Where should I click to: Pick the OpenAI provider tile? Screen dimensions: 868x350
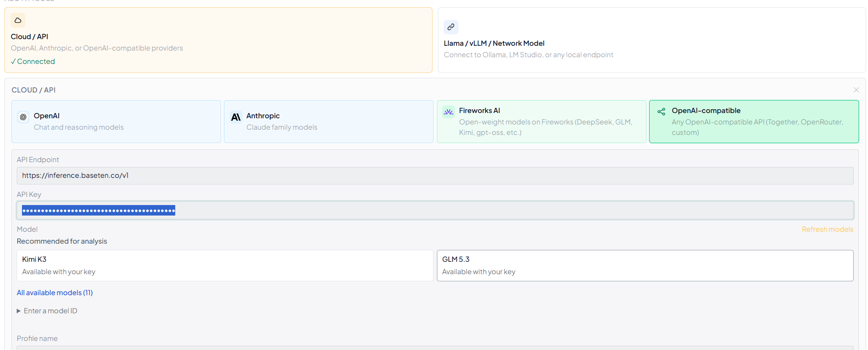pos(116,122)
